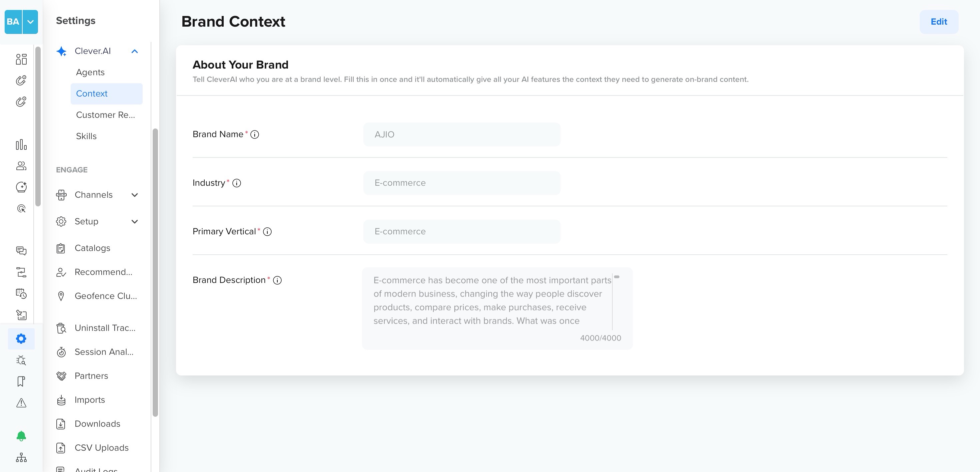Image resolution: width=980 pixels, height=472 pixels.
Task: Go to Catalogs settings
Action: (92, 248)
